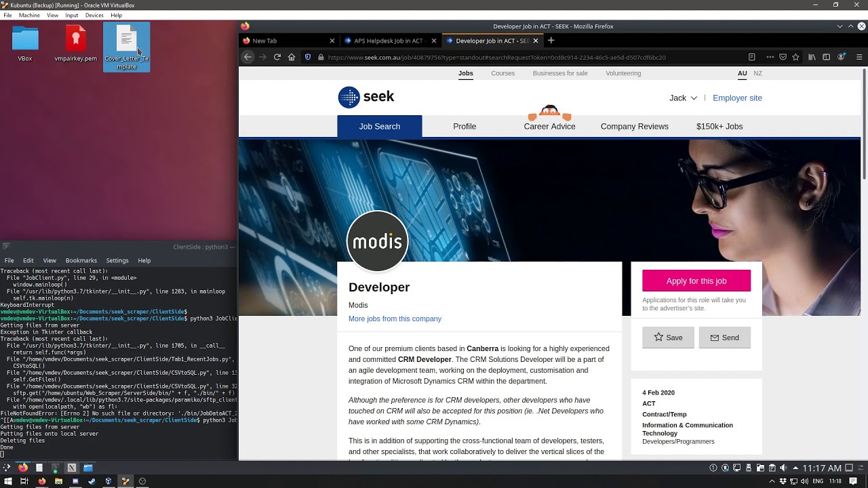Open the Employer site link
868x488 pixels.
(737, 98)
